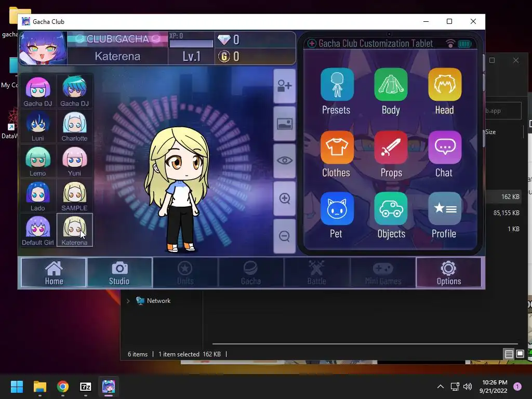Open Google Chrome from the taskbar
Viewport: 532px width, 399px height.
pos(63,387)
